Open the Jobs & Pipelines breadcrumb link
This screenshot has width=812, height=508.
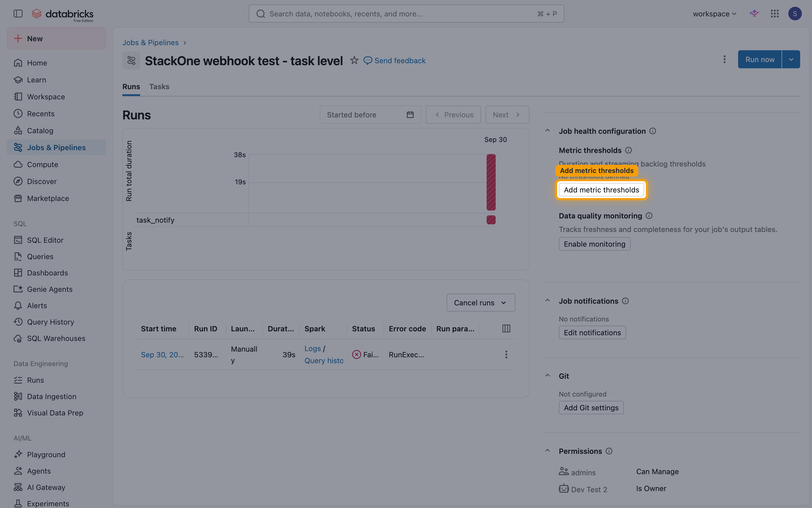[x=150, y=43]
